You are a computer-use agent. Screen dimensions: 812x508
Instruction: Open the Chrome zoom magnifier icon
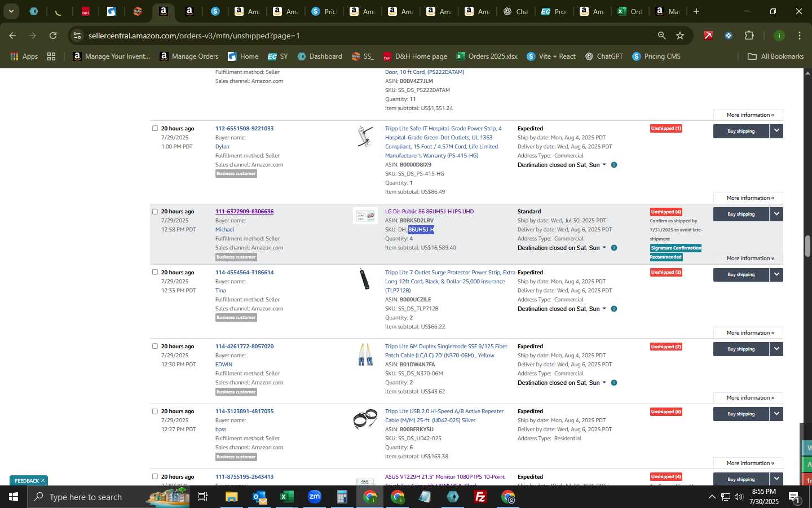pos(661,36)
